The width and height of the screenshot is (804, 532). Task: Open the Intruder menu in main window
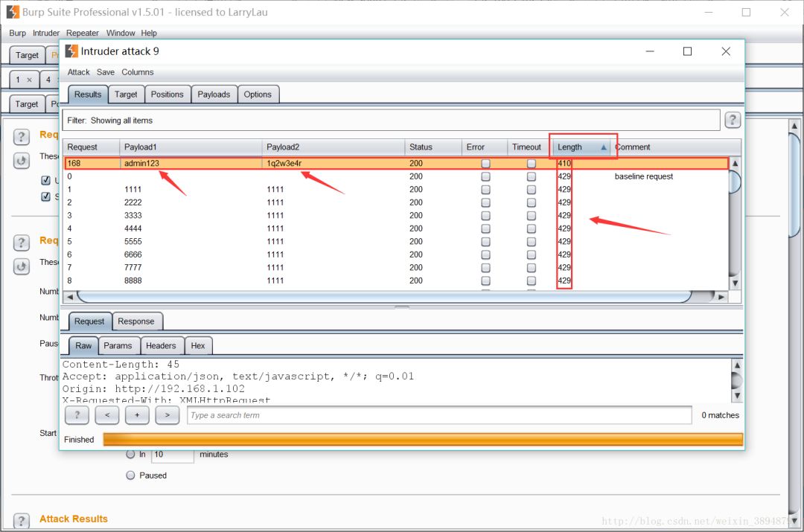[x=46, y=33]
